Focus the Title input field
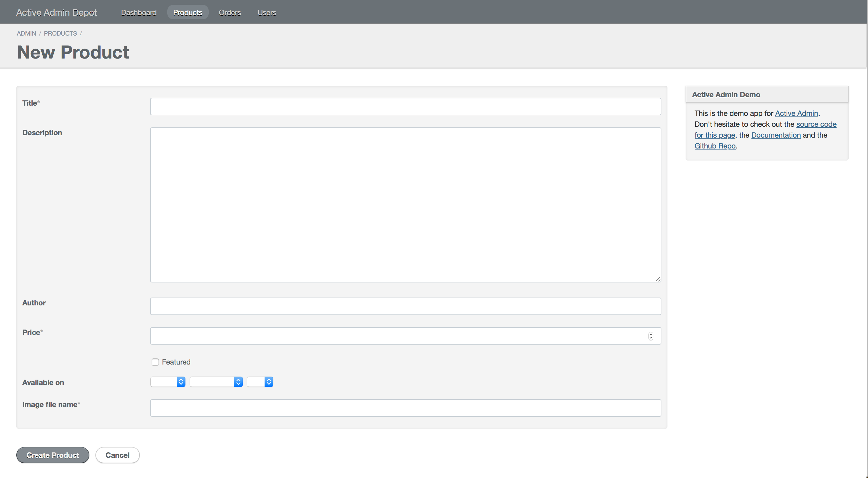 (405, 107)
